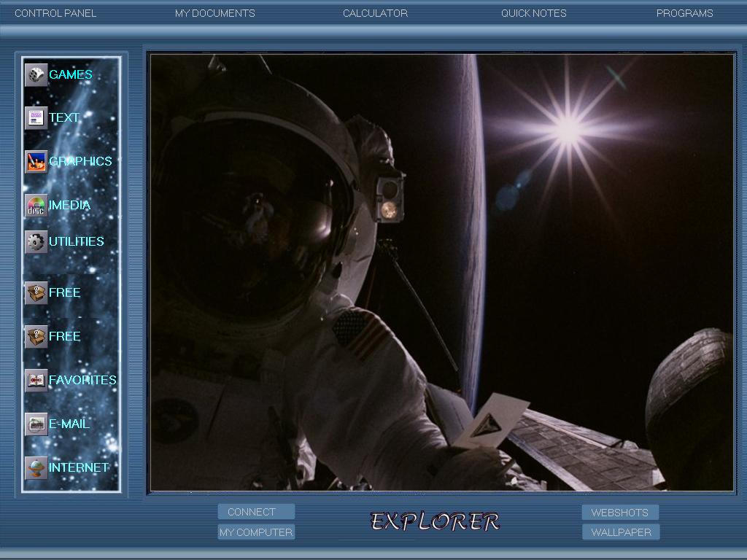Image resolution: width=747 pixels, height=560 pixels.
Task: Launch Calculator from the top bar
Action: tap(376, 13)
